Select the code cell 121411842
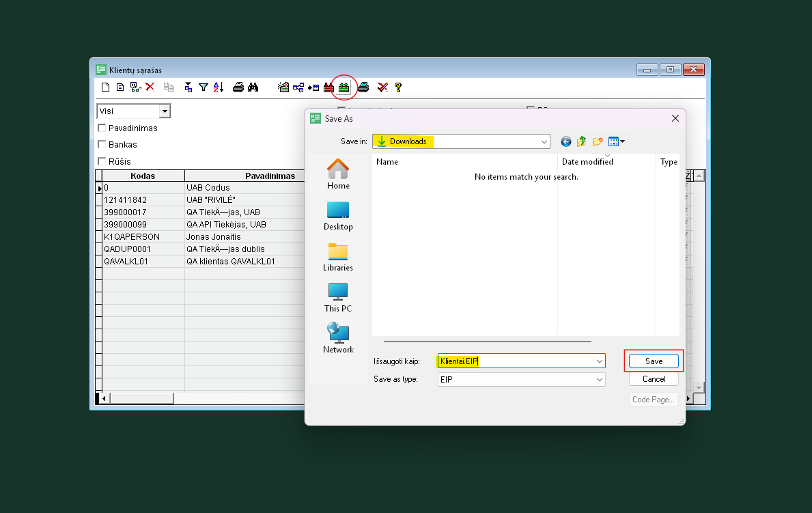This screenshot has height=513, width=812. 143,200
